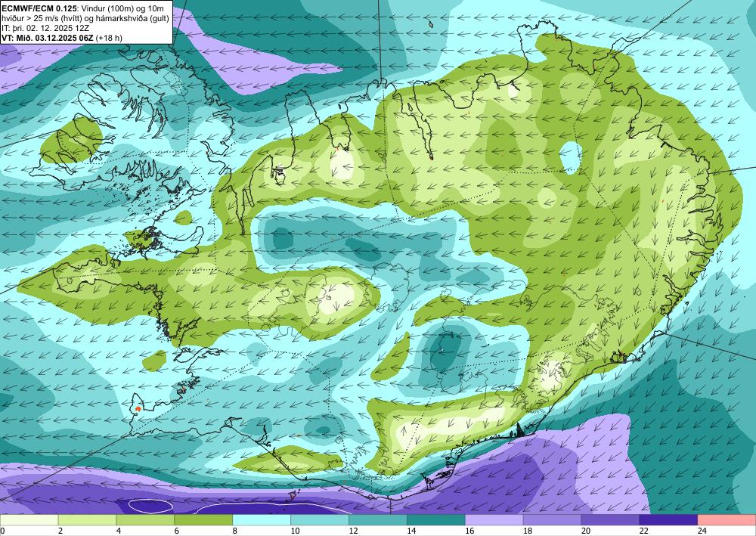756x536 pixels.
Task: Click the violet 20–22 legend swatch
Action: 610,520
